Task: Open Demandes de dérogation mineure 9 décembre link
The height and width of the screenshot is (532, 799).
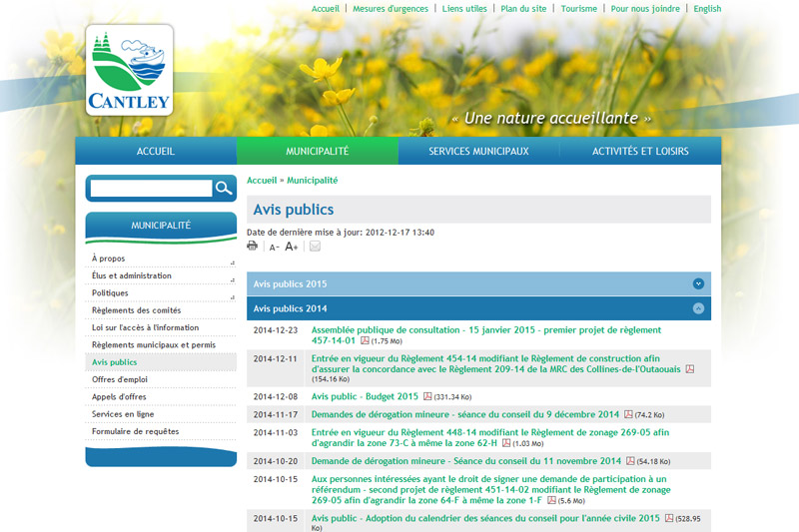Action: click(465, 414)
